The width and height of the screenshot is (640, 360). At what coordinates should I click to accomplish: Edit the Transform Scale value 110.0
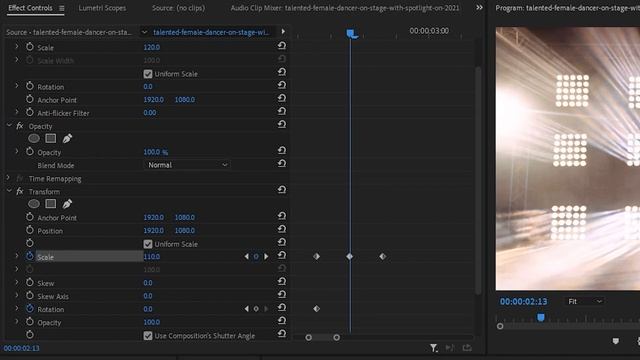(151, 257)
